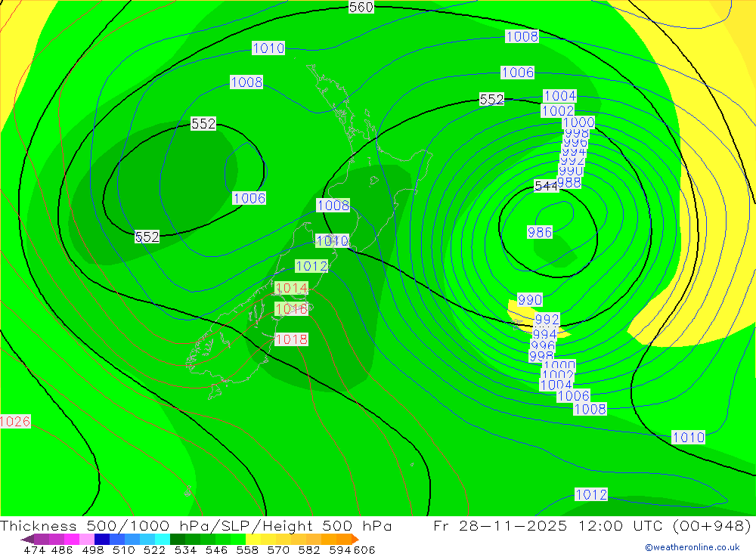The image size is (756, 554).
Task: Click the 552 label beside the 1004 label
Action: (x=492, y=99)
